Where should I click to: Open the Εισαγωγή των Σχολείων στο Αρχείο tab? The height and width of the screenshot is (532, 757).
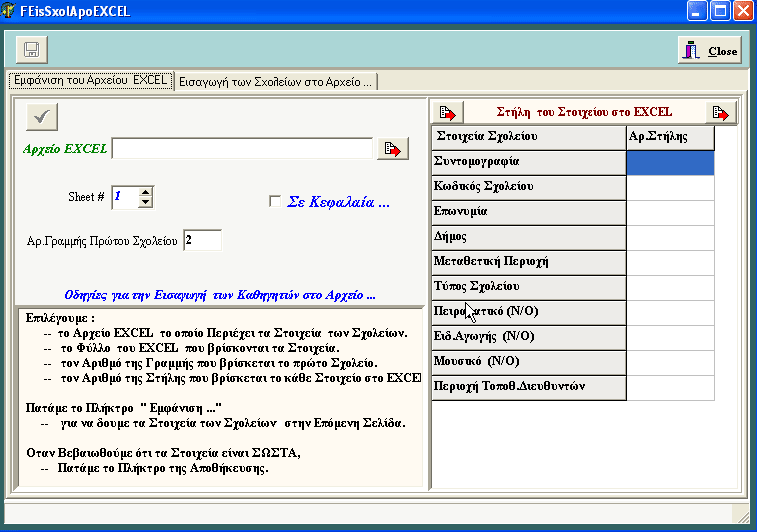tap(275, 82)
